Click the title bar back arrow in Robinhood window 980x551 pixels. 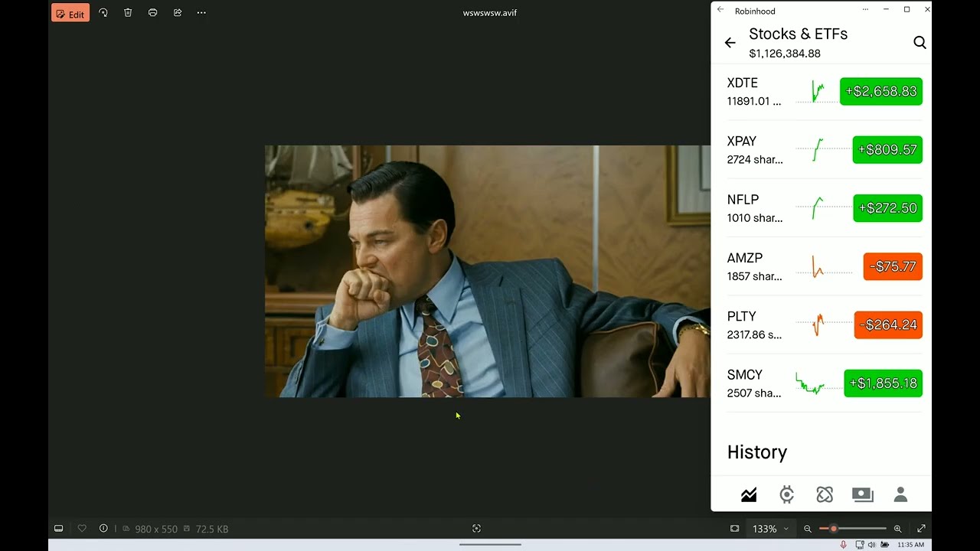coord(720,10)
